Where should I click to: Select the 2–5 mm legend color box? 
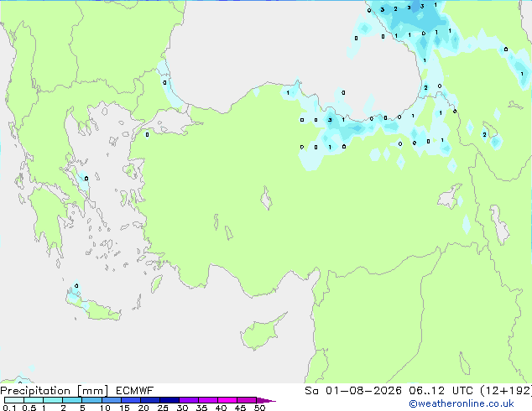[x=72, y=400]
